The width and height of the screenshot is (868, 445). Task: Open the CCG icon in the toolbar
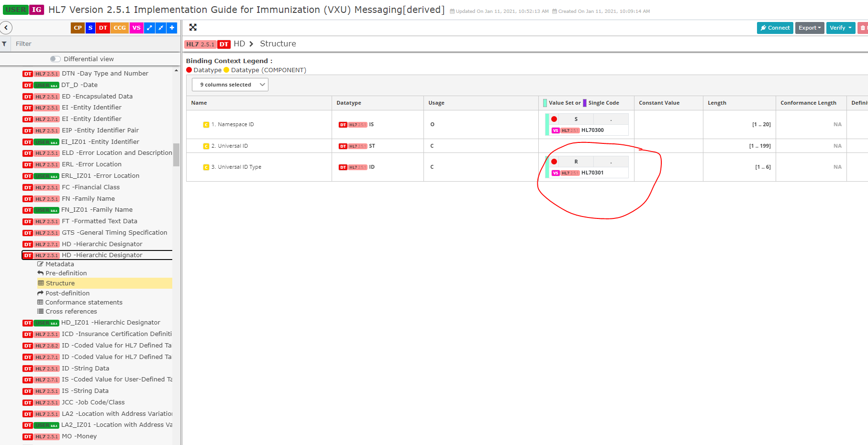[x=119, y=28]
